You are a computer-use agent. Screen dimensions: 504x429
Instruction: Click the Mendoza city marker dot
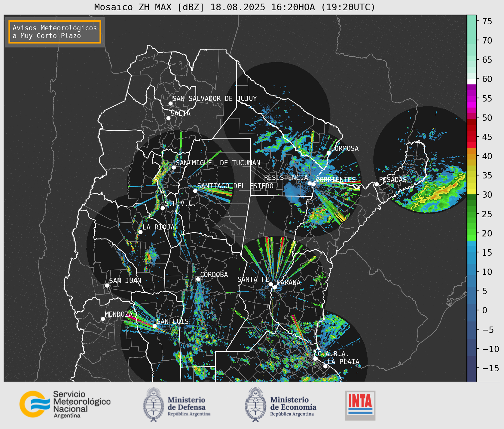click(103, 319)
